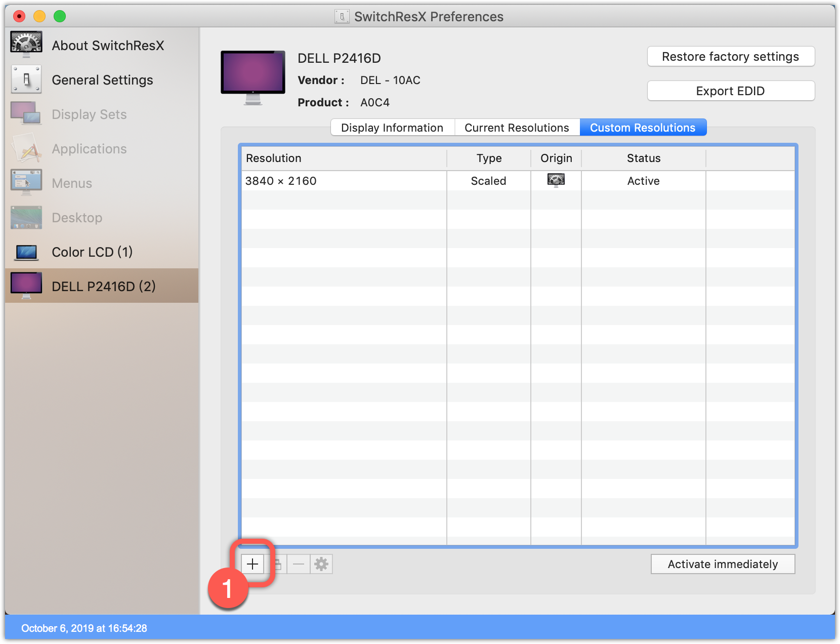This screenshot has width=840, height=644.
Task: Select the 3840 × 2160 resolution row
Action: pos(518,181)
